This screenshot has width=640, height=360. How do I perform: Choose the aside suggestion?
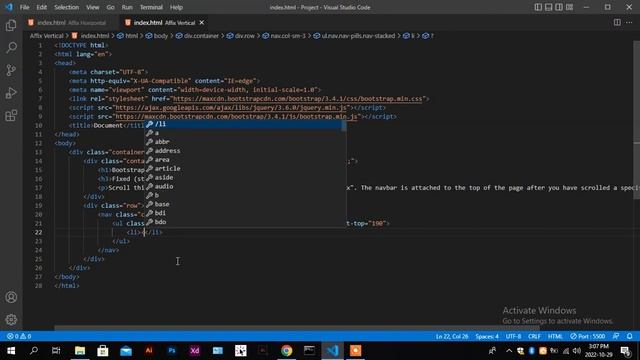click(x=246, y=178)
